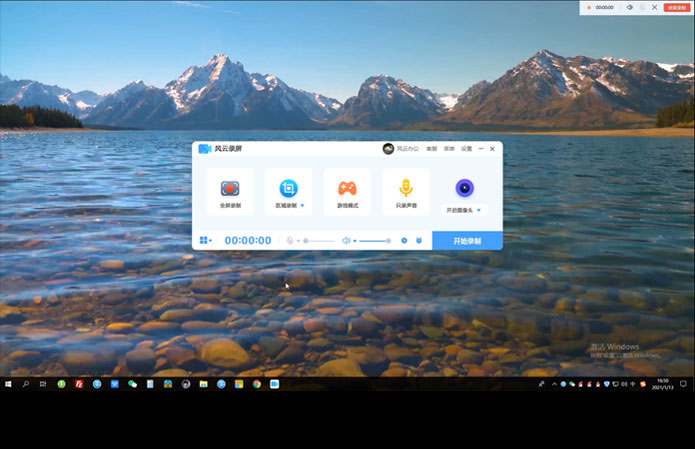Open the blue grid layout menu
Screen dimensions: 695x449
point(206,240)
